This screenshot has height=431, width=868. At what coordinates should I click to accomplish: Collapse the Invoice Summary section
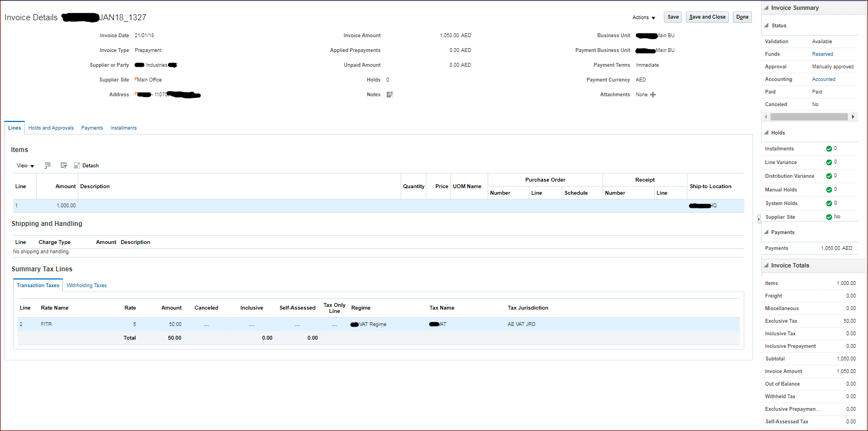(x=766, y=8)
